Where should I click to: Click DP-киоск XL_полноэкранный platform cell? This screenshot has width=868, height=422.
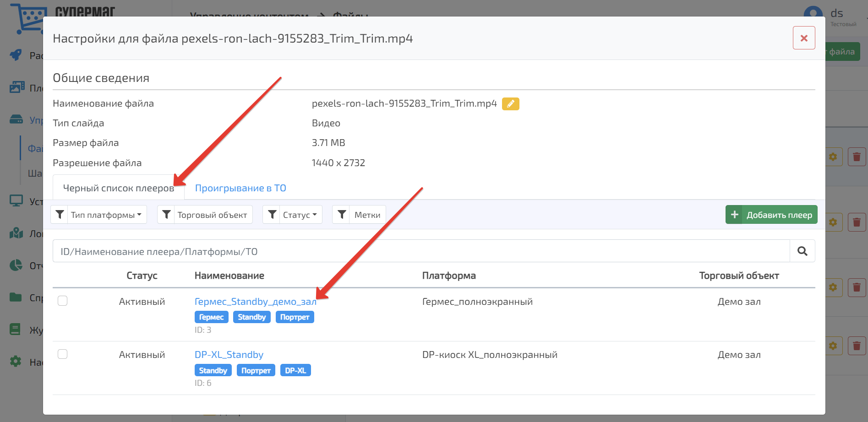[x=490, y=355]
